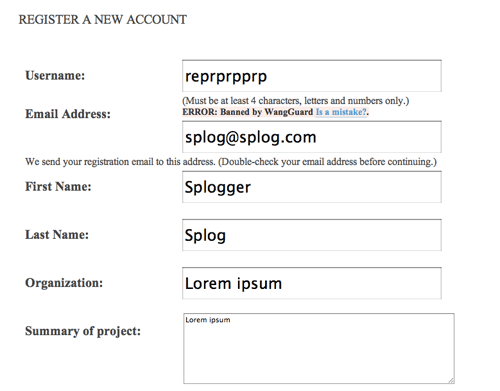Click the Register a New Account heading
The height and width of the screenshot is (391, 500).
pos(103,20)
